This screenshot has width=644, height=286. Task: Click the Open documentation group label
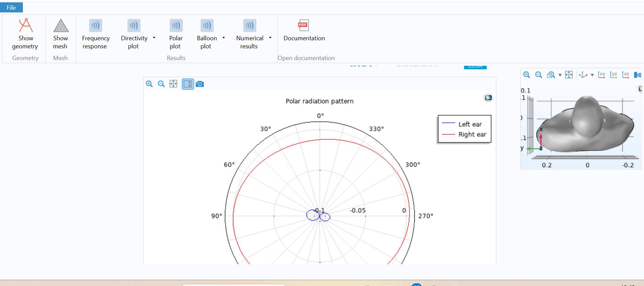pos(306,58)
